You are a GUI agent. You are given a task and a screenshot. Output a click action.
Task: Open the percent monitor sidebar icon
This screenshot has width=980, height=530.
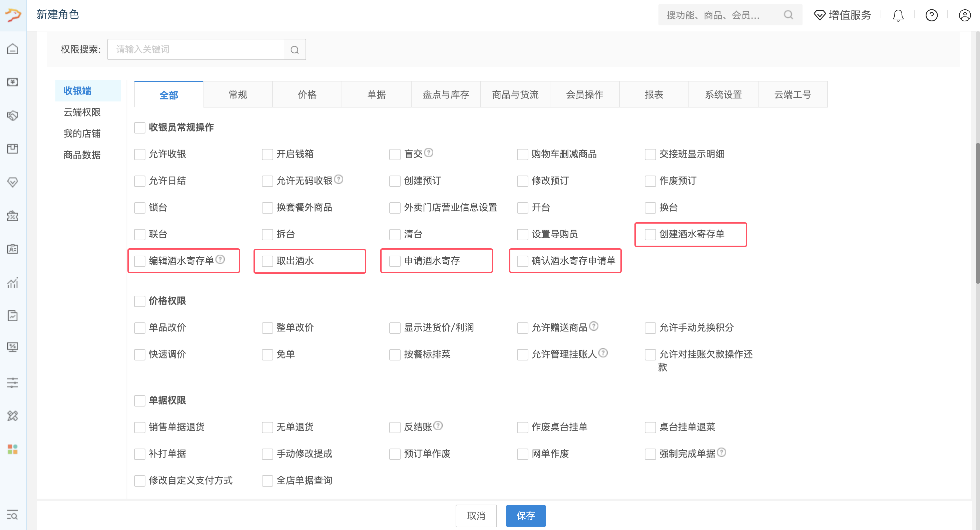click(13, 347)
